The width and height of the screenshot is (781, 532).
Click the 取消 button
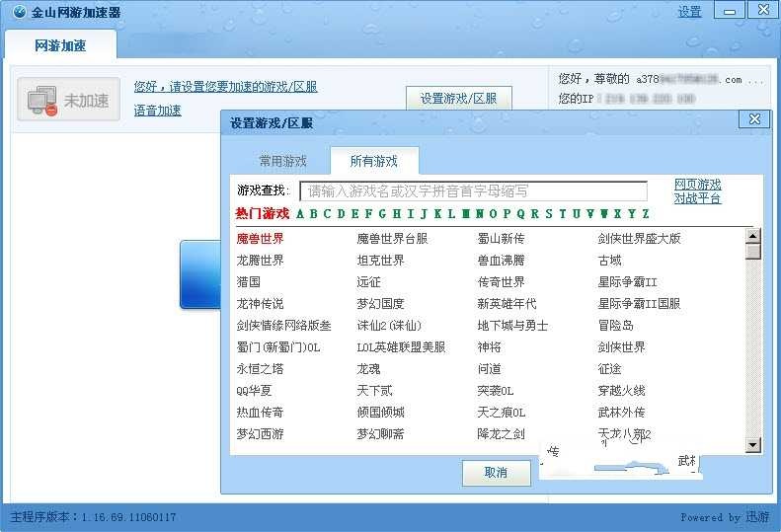click(496, 473)
